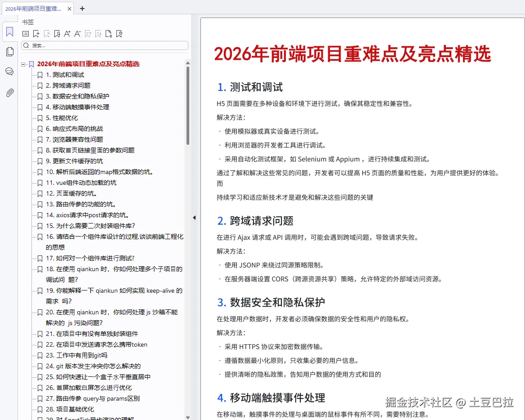Go to bookmark '16. 请结合一个组件库设计的过程'
The height and width of the screenshot is (420, 525).
tap(115, 242)
